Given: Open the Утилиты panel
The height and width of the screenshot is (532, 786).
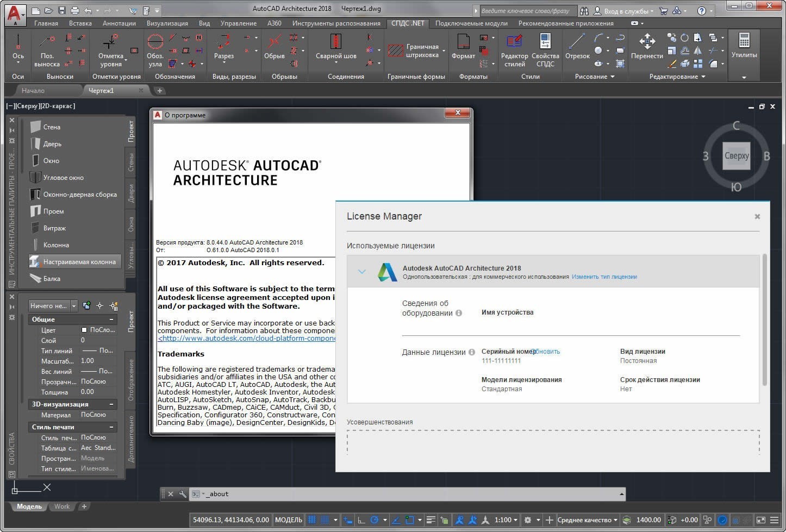Looking at the screenshot, I should coord(744,46).
